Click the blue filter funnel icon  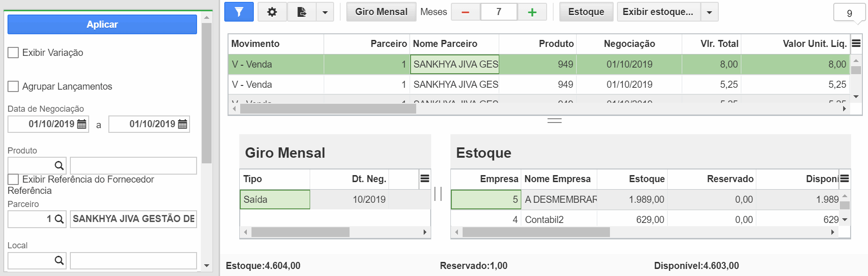click(239, 12)
